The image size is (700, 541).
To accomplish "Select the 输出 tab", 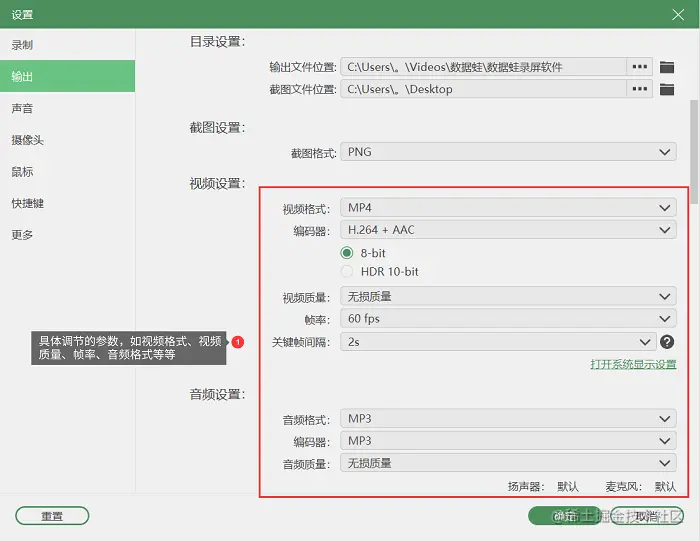I will (x=67, y=76).
